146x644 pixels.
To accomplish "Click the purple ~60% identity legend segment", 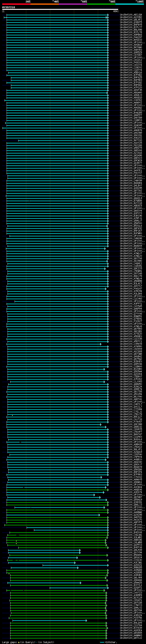I will [73, 4].
